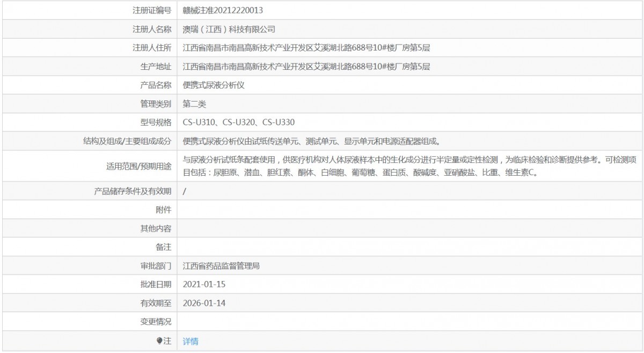644x353 pixels.
Task: Click the bullet icon beside 注 label
Action: 159,341
